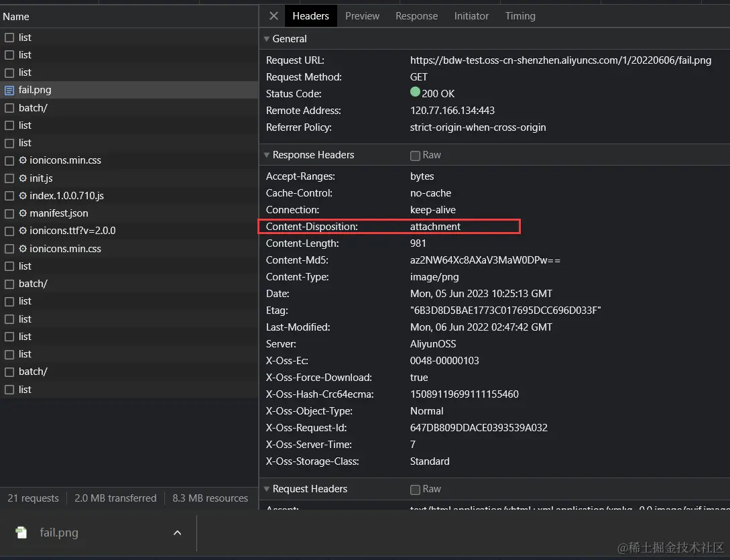Viewport: 730px width, 560px height.
Task: Click the Content-Type image/png value
Action: point(434,277)
